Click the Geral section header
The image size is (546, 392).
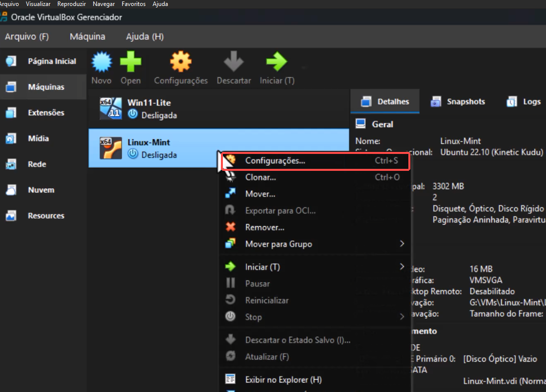click(x=382, y=124)
